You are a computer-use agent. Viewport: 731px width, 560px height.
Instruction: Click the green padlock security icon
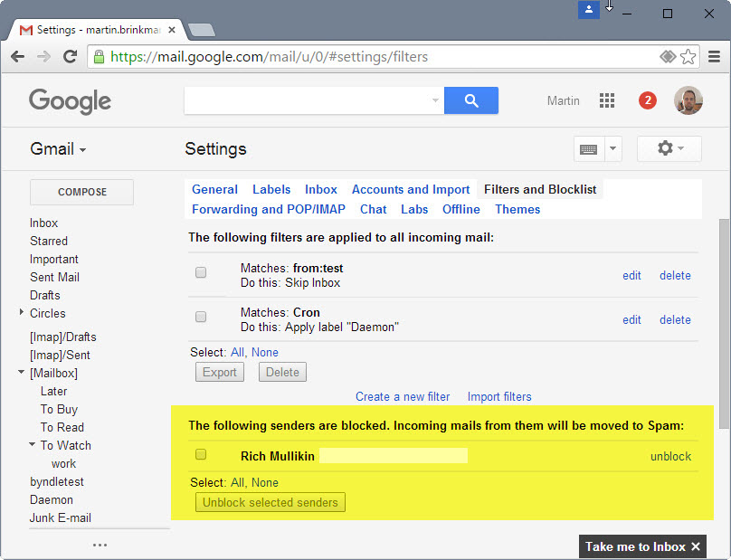pyautogui.click(x=99, y=57)
